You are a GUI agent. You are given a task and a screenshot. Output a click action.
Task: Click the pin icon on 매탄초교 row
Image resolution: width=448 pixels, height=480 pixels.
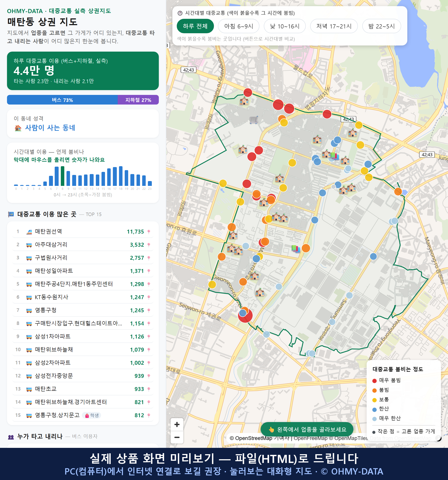pos(149,389)
